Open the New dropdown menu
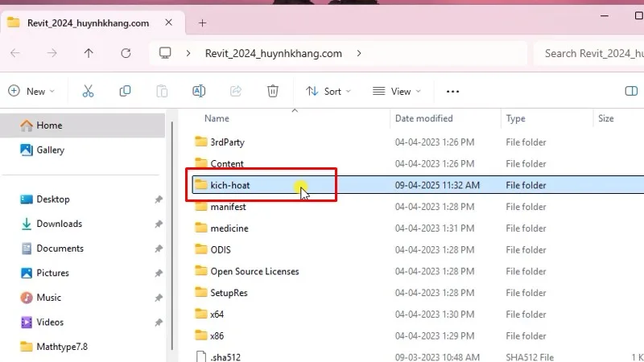 click(31, 91)
